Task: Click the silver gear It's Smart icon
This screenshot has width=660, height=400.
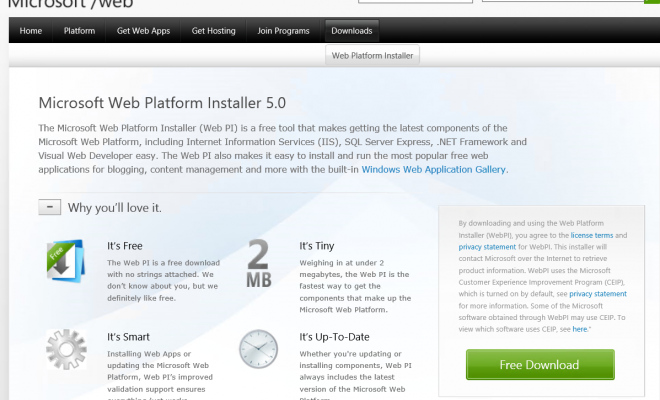Action: (67, 349)
